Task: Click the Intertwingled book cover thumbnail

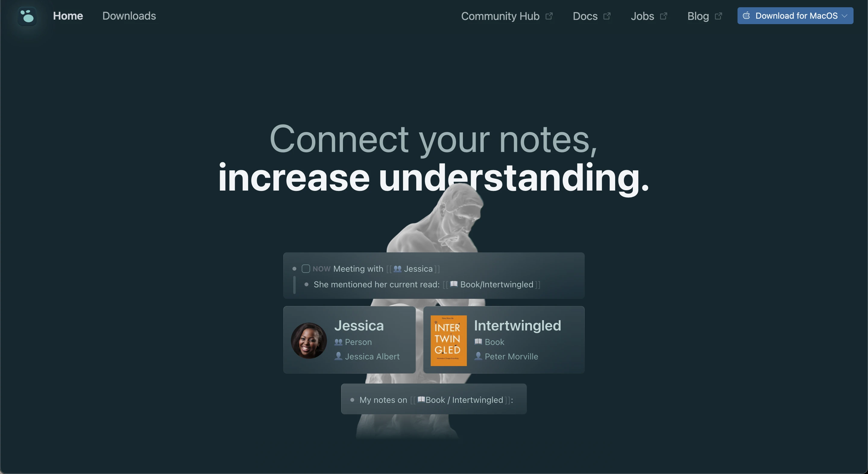Action: [x=448, y=340]
